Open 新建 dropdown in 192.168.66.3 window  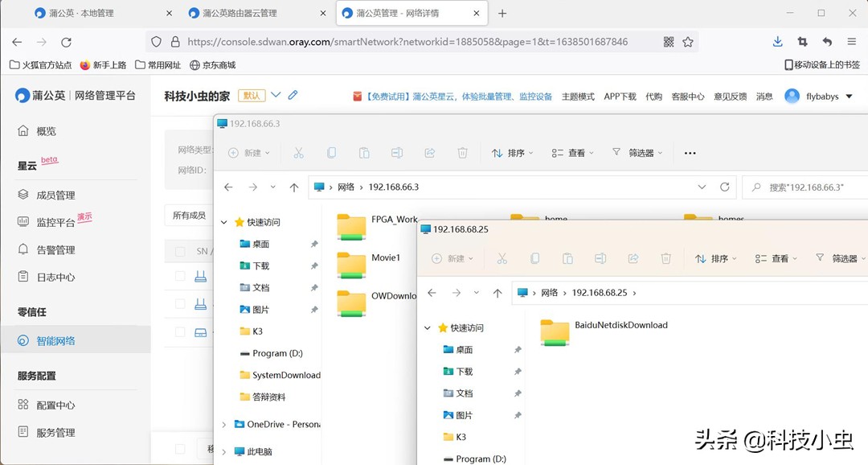[249, 153]
